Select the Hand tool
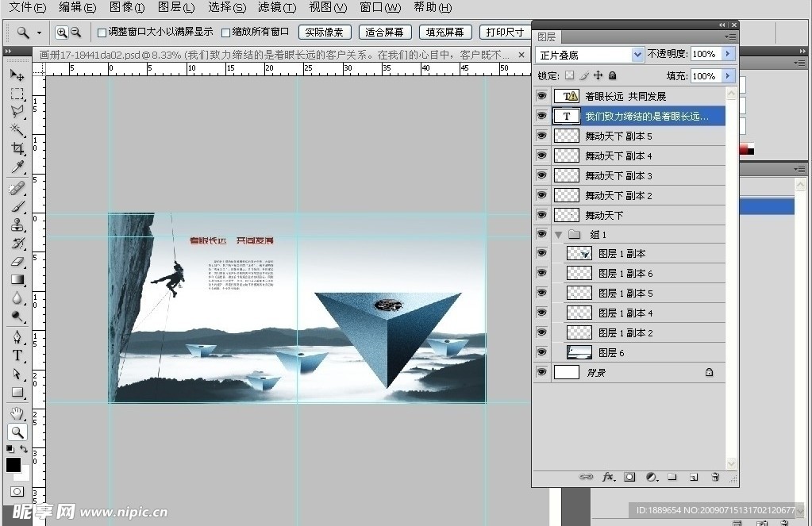This screenshot has width=812, height=526. click(x=17, y=413)
